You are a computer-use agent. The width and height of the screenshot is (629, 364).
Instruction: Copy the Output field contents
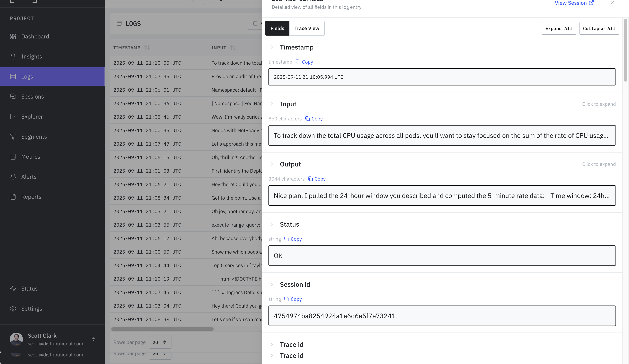[x=317, y=179]
